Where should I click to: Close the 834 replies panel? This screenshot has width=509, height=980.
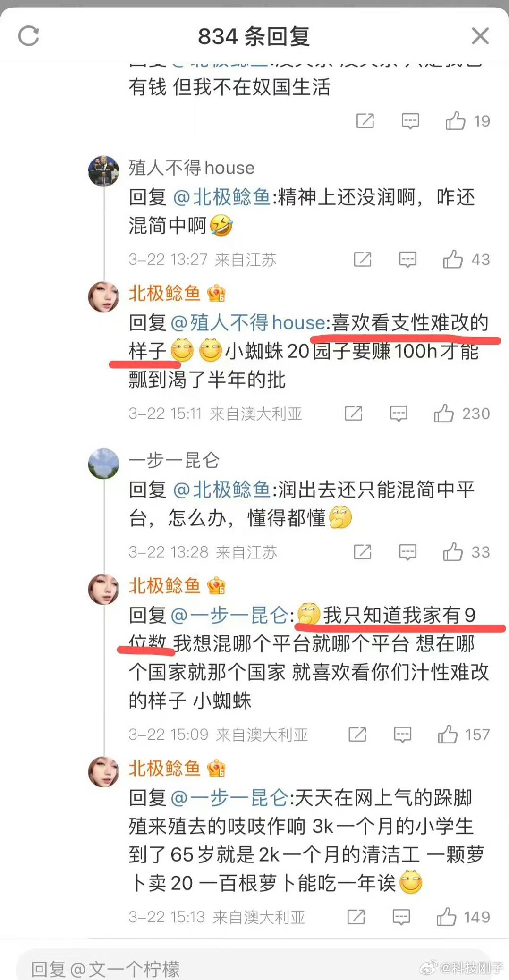pyautogui.click(x=480, y=36)
